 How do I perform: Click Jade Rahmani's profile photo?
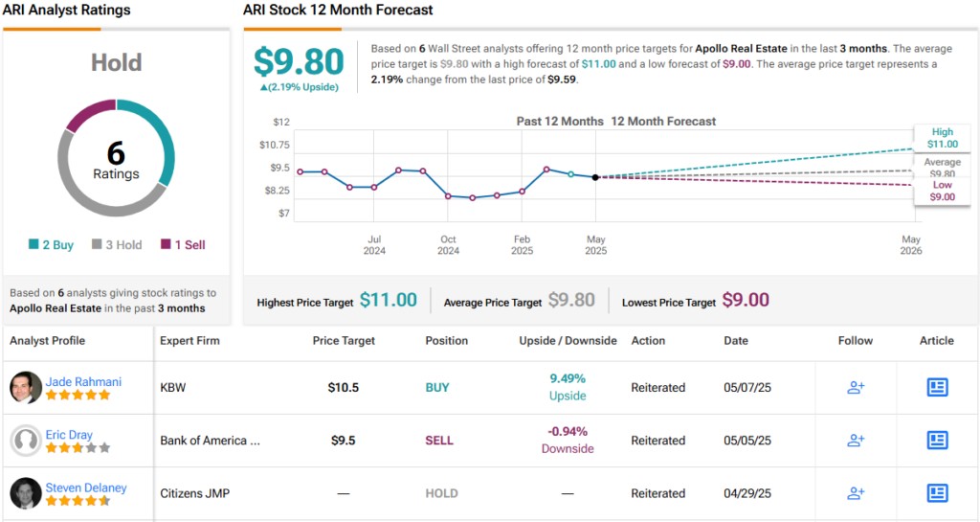[x=26, y=387]
